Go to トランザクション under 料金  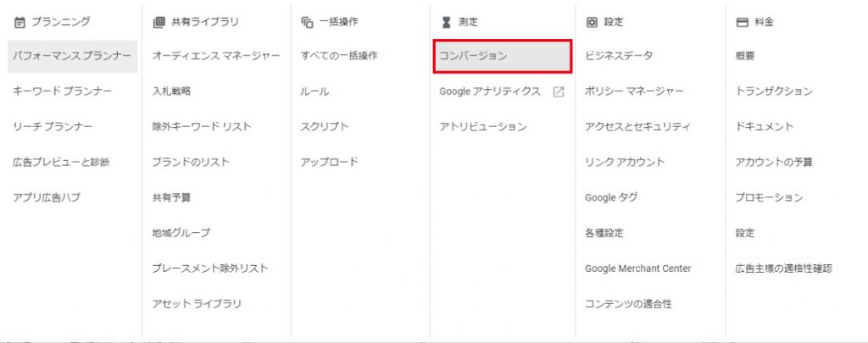click(774, 91)
